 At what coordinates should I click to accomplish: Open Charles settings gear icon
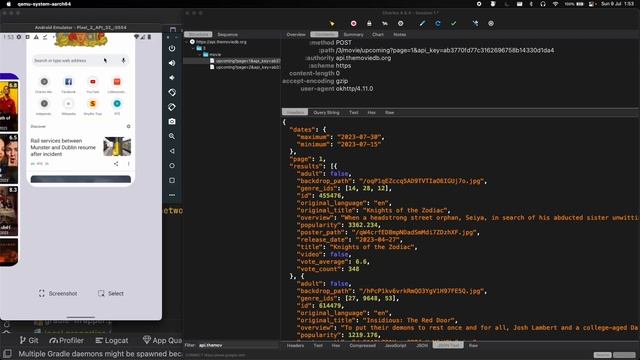pyautogui.click(x=491, y=24)
